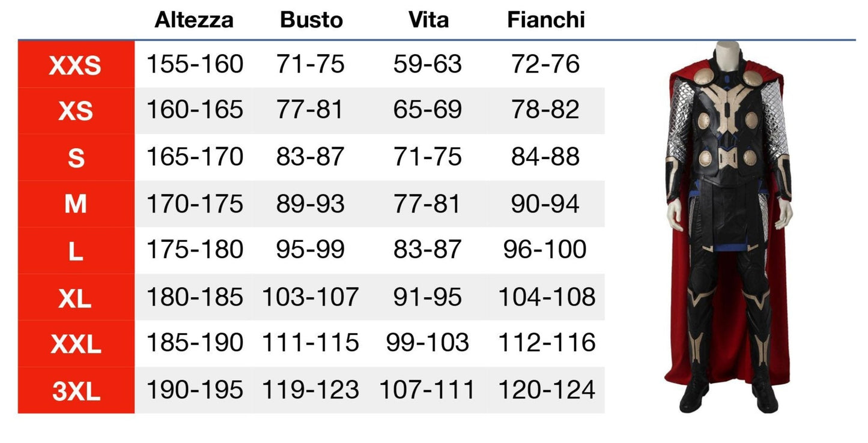Viewport: 868px width, 443px height.
Task: Open the Thor costume image
Action: point(729,227)
